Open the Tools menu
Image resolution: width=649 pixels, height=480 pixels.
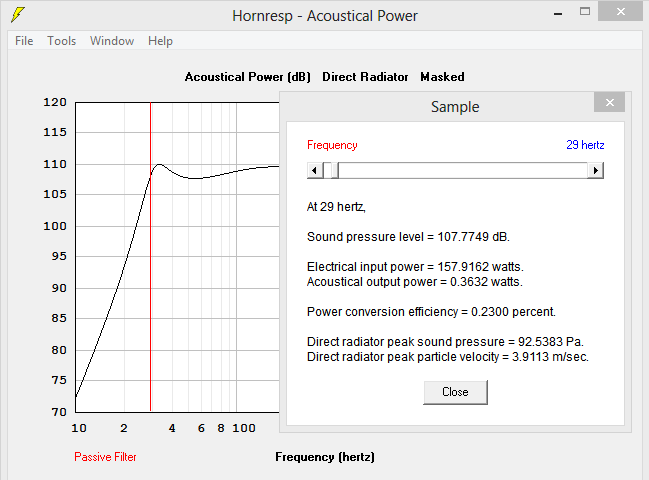click(x=62, y=41)
